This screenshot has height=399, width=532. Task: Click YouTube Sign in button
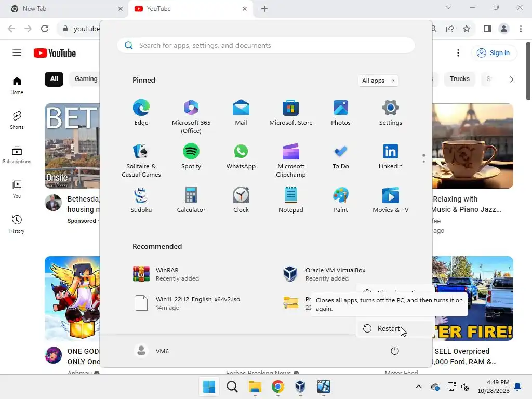[494, 53]
